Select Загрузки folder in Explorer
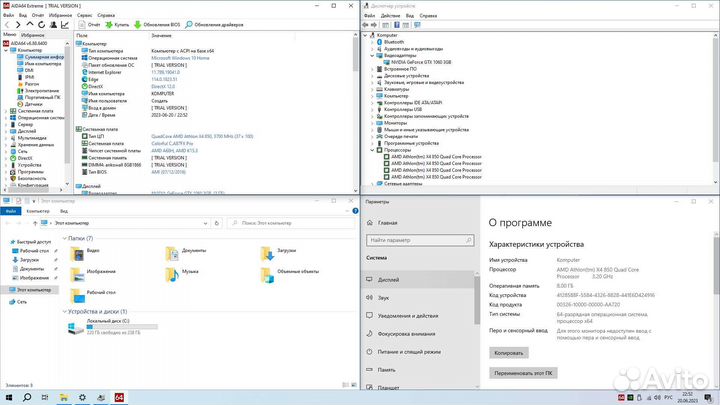Viewport: 720px width, 405px height. tap(278, 253)
